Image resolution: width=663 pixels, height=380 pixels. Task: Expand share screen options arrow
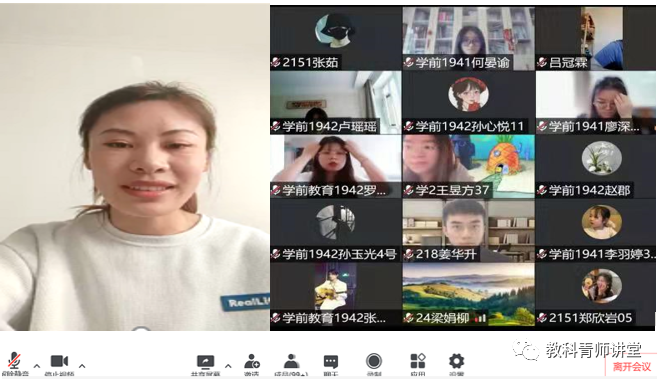point(228,366)
